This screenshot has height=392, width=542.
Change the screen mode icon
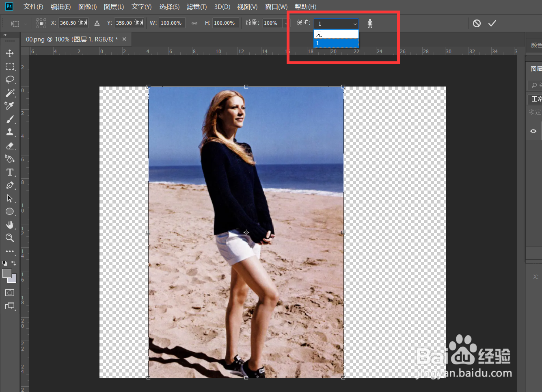[10, 306]
